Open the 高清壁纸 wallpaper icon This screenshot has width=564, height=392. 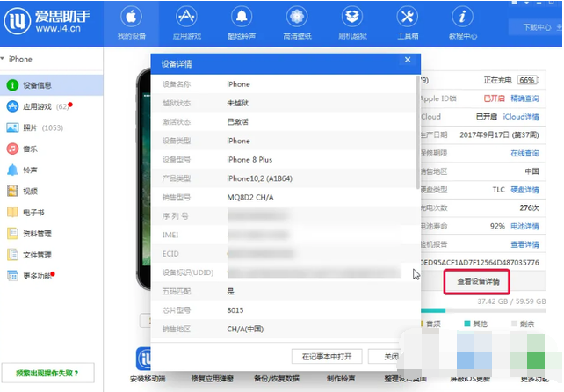click(295, 18)
